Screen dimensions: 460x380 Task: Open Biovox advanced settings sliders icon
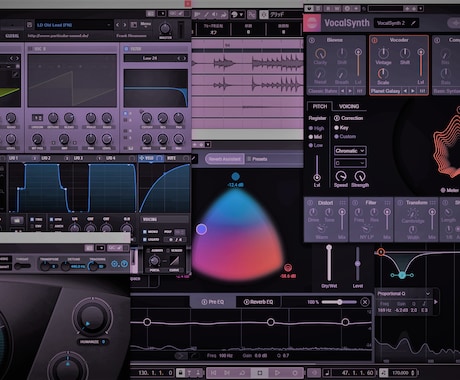(x=360, y=91)
